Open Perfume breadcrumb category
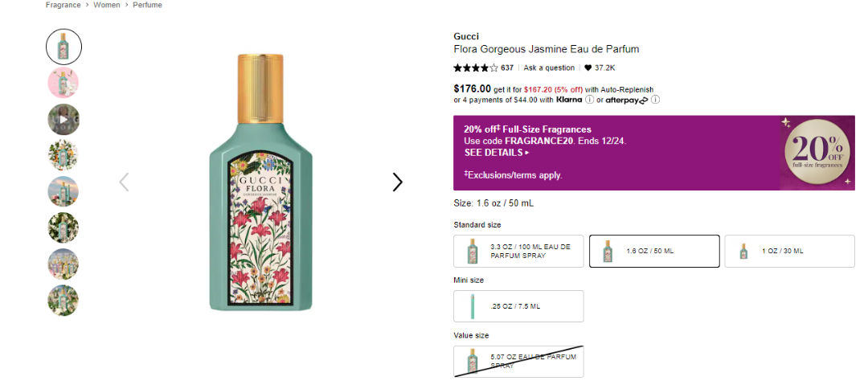This screenshot has width=868, height=381. click(x=147, y=5)
